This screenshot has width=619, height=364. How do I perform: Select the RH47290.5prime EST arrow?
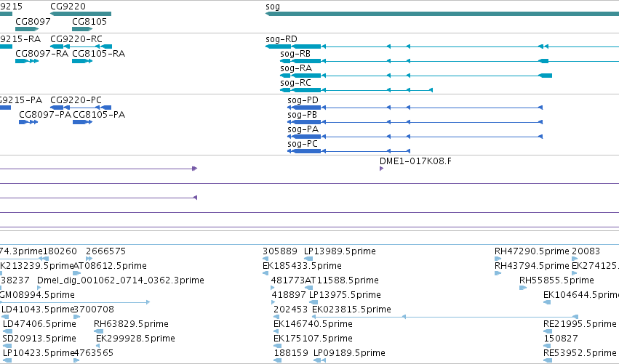pyautogui.click(x=498, y=259)
